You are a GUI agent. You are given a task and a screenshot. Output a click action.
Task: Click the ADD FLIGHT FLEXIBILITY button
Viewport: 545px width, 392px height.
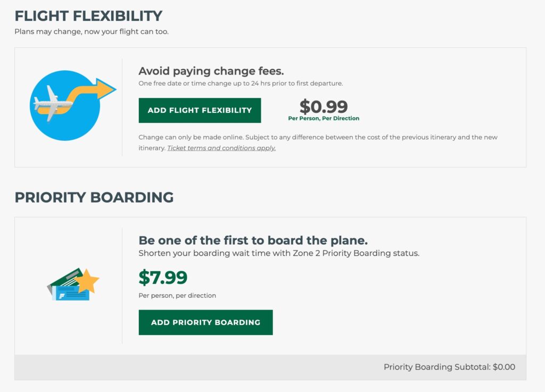coord(200,110)
